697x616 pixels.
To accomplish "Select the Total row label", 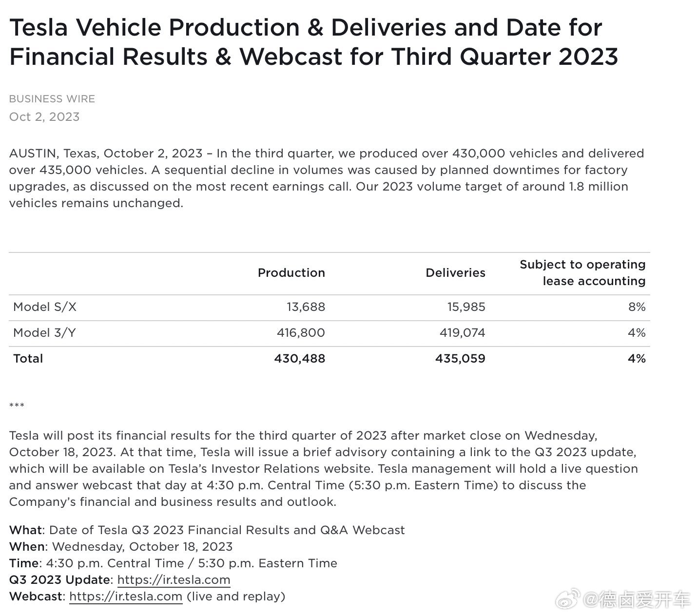I will [x=28, y=359].
